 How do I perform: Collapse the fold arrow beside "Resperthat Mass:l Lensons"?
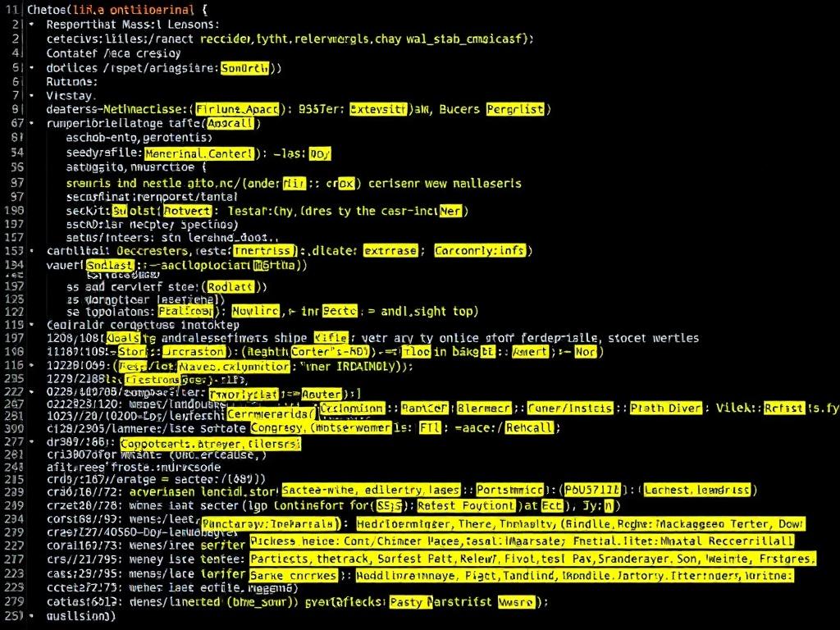pos(31,25)
